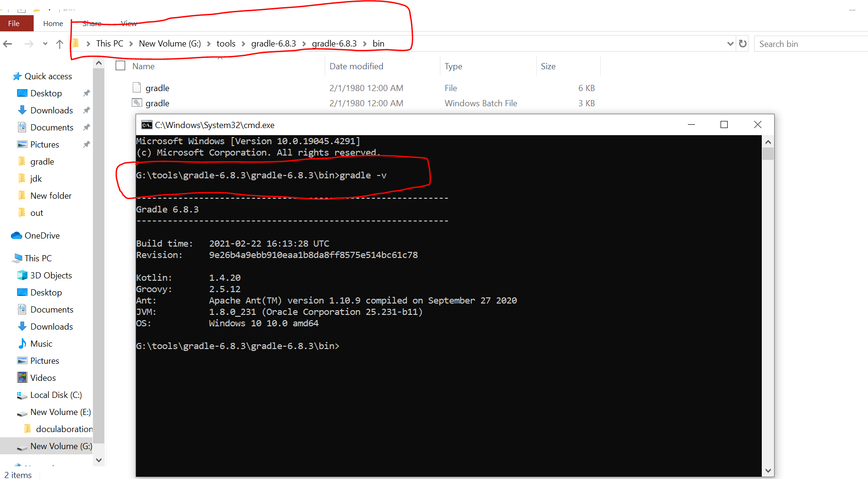Refresh the bin folder view
This screenshot has width=868, height=479.
743,44
